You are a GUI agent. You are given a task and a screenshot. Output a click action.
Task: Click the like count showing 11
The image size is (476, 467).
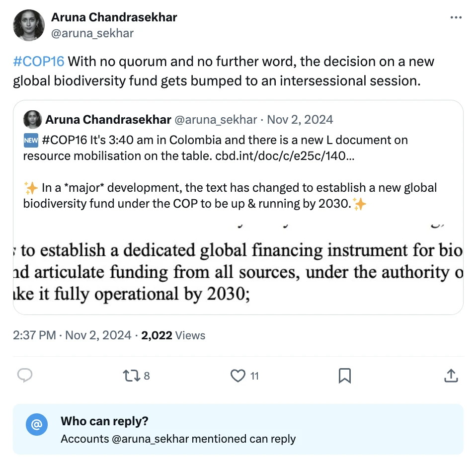254,376
